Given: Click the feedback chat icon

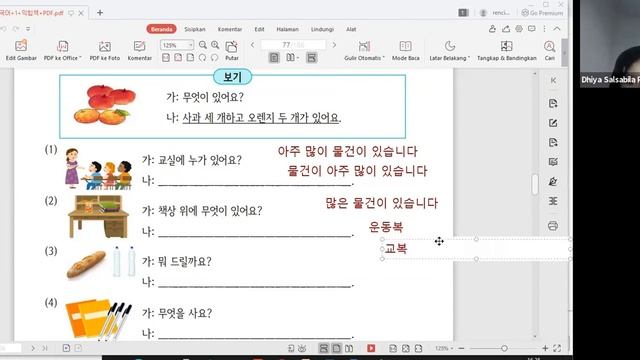Looking at the screenshot, I should point(531,29).
